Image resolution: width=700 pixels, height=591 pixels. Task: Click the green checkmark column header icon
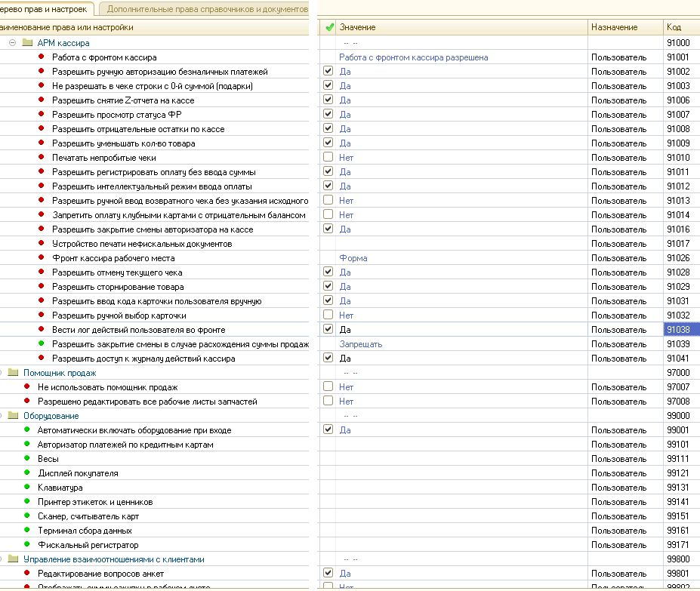click(x=329, y=27)
